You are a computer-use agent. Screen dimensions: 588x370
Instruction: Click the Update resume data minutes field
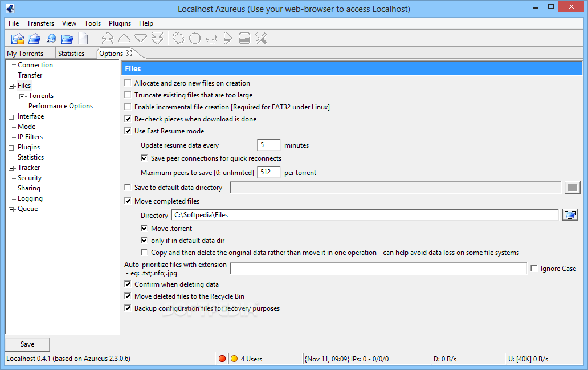(x=269, y=145)
